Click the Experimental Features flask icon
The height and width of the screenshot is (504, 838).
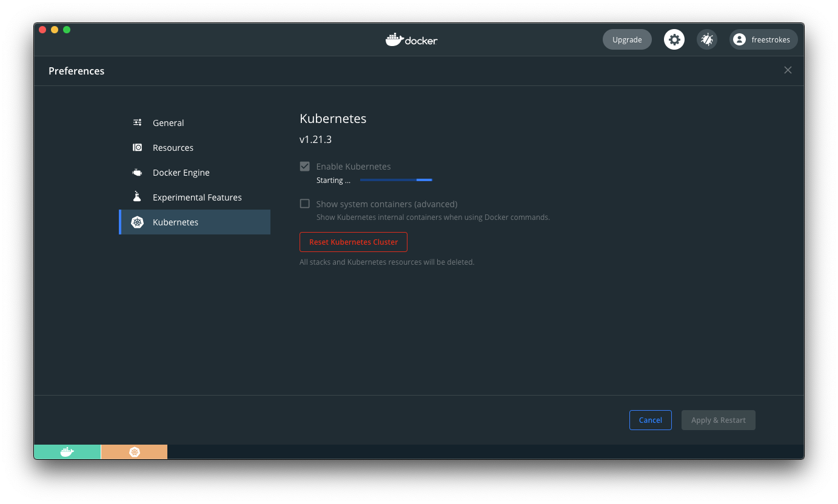coord(137,197)
